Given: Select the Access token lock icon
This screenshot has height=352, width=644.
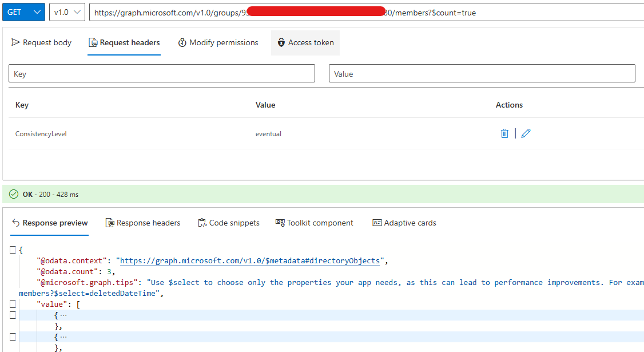Looking at the screenshot, I should (281, 42).
